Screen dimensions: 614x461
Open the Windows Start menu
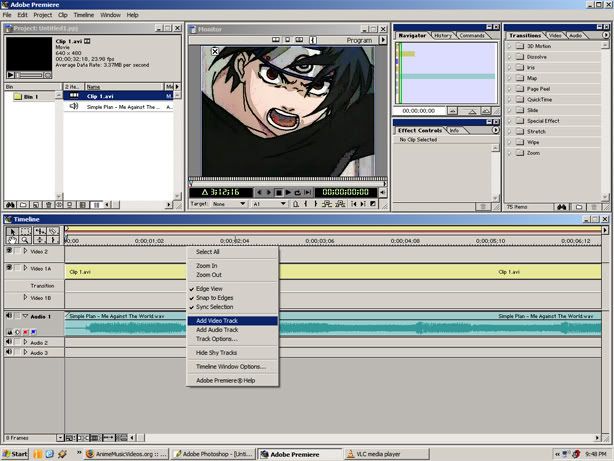pyautogui.click(x=15, y=454)
